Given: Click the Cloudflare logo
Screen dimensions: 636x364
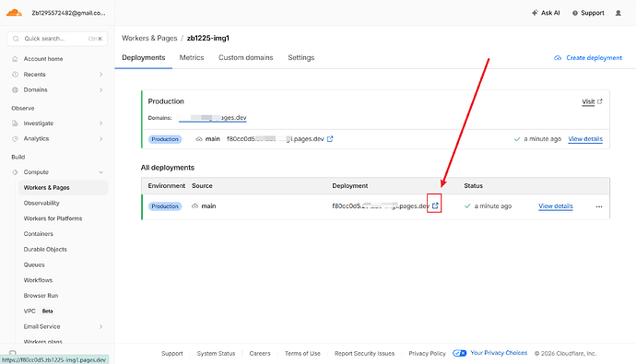Looking at the screenshot, I should click(x=14, y=13).
